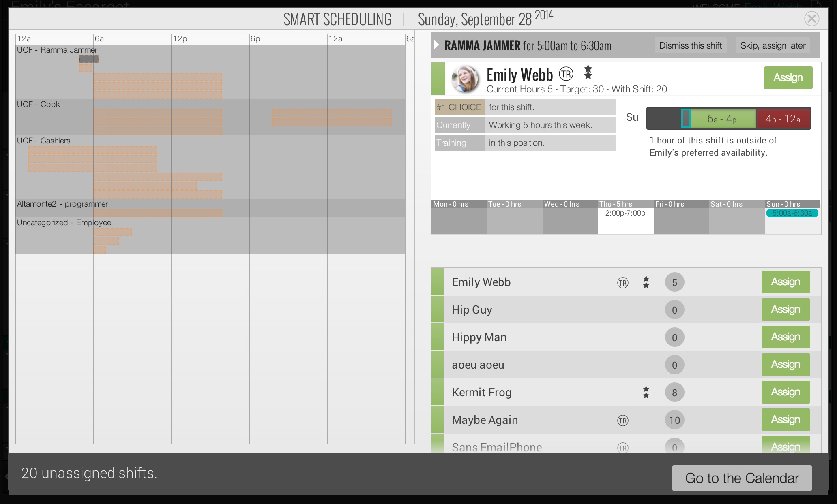The image size is (837, 504).
Task: Click Dismiss this shift
Action: 690,45
